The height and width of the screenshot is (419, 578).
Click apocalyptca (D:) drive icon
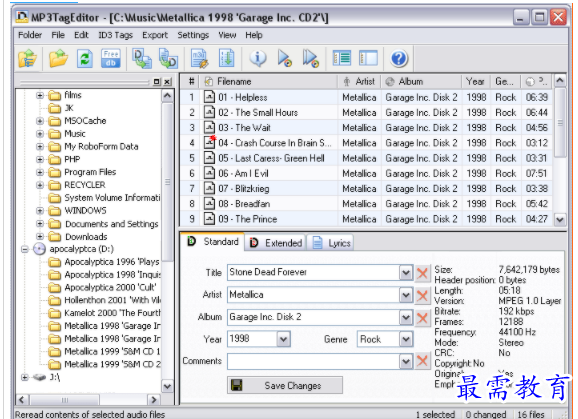39,249
